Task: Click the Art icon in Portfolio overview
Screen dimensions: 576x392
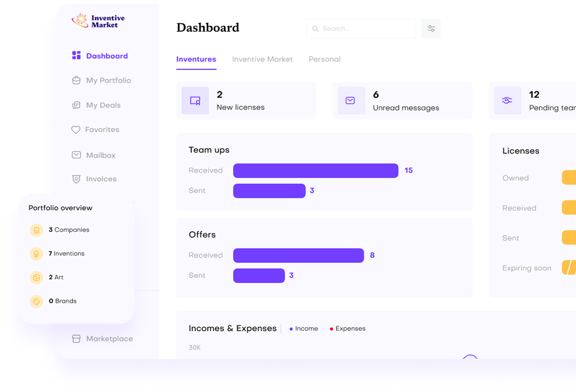Action: pos(36,277)
